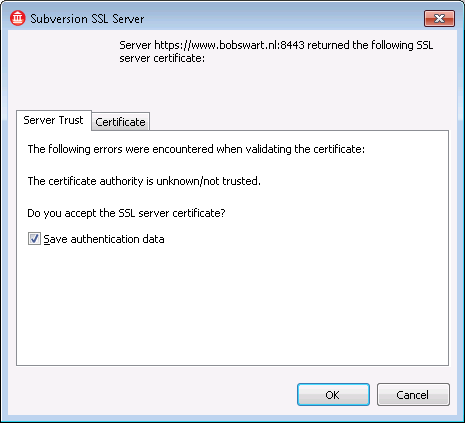This screenshot has width=465, height=423.
Task: Click the "server certificate:" line in the header
Action: coord(162,58)
